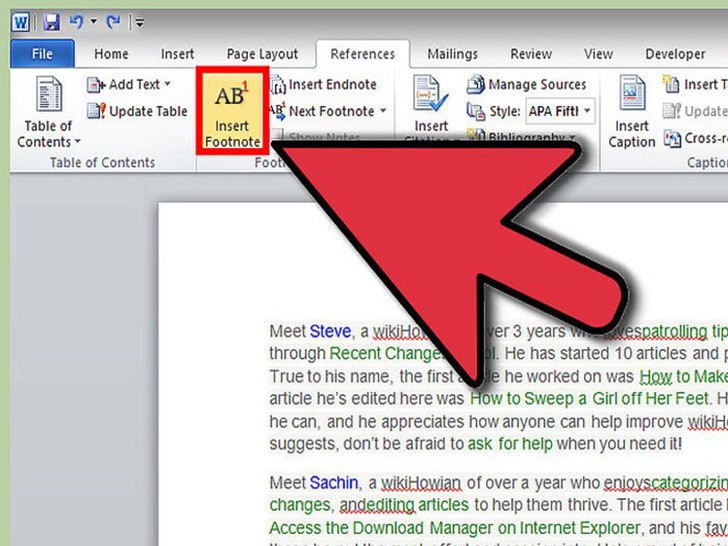
Task: Expand the Next Footnote dropdown arrow
Action: (x=383, y=111)
